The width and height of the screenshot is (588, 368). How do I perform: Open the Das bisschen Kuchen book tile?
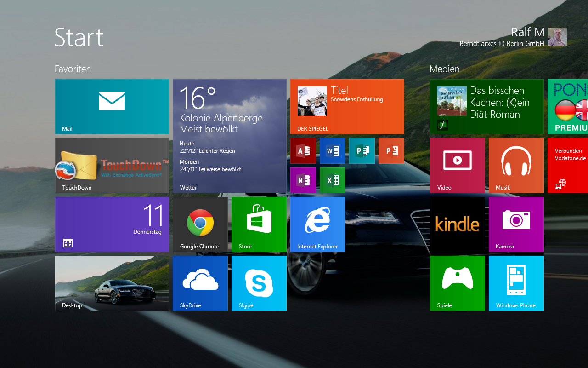pos(487,107)
